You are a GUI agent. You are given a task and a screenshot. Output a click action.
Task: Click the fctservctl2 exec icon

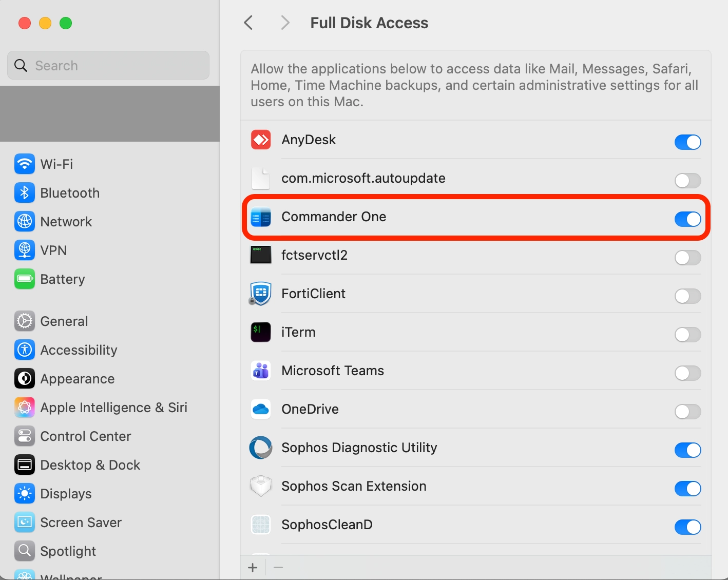point(261,255)
